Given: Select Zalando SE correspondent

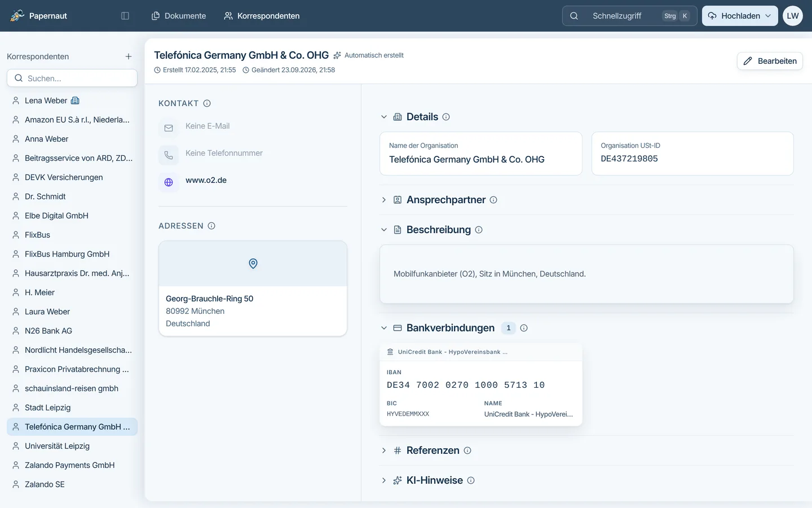Looking at the screenshot, I should point(72,484).
